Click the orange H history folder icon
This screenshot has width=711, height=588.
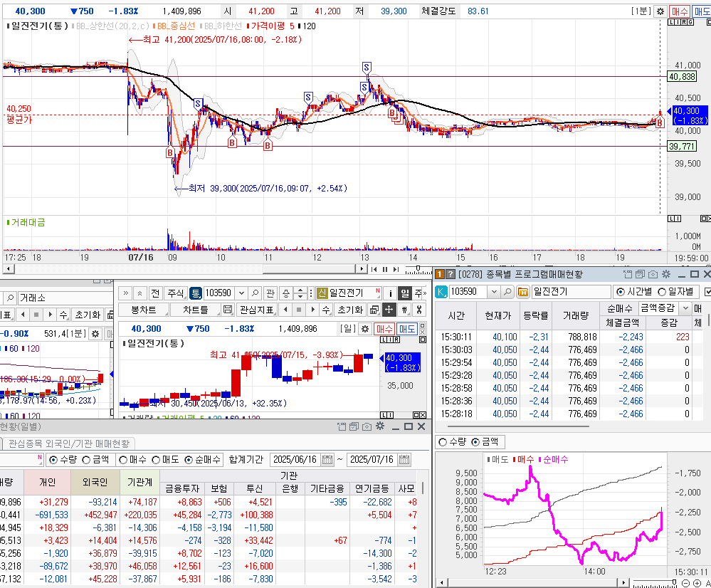[523, 292]
